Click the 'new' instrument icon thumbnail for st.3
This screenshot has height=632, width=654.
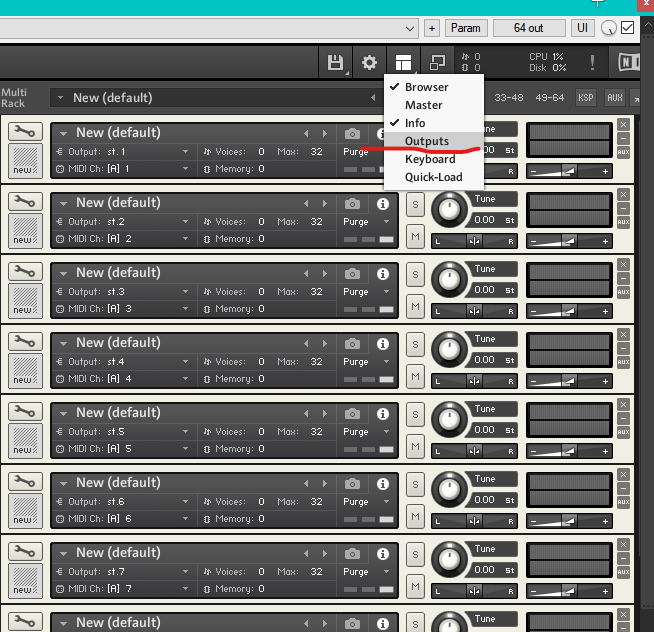click(25, 300)
